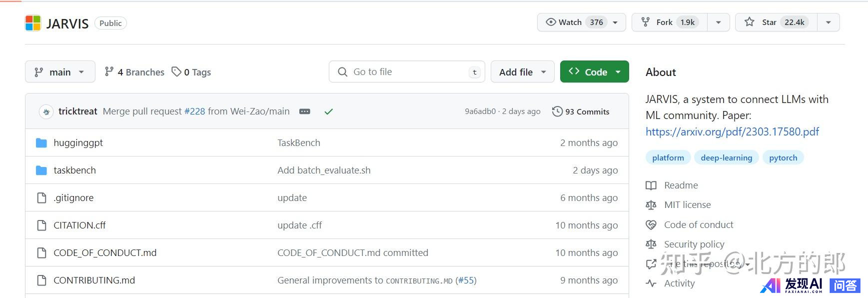Click the scale icon beside MIT license

coord(651,205)
